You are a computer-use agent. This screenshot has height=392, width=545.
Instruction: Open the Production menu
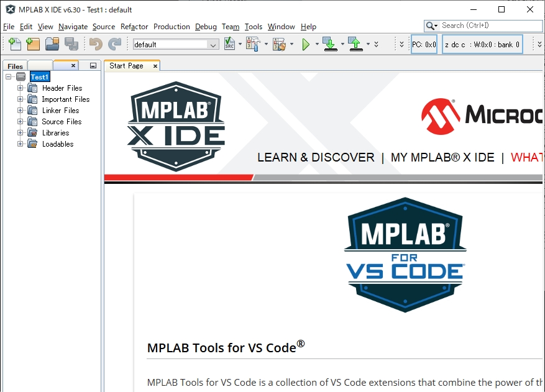tap(172, 27)
